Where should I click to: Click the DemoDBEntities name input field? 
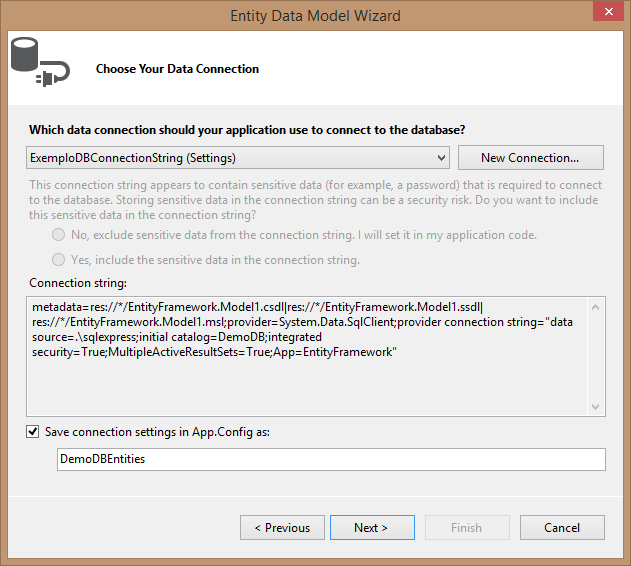[x=330, y=459]
